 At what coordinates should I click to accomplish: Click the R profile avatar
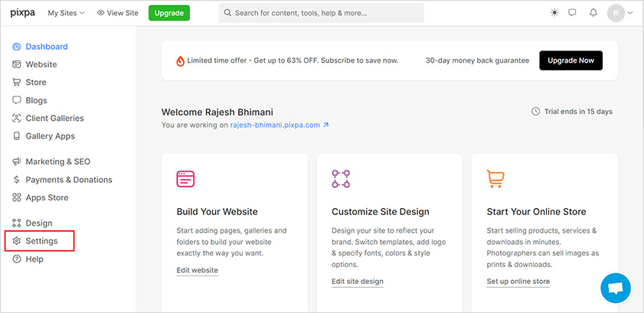[x=616, y=13]
